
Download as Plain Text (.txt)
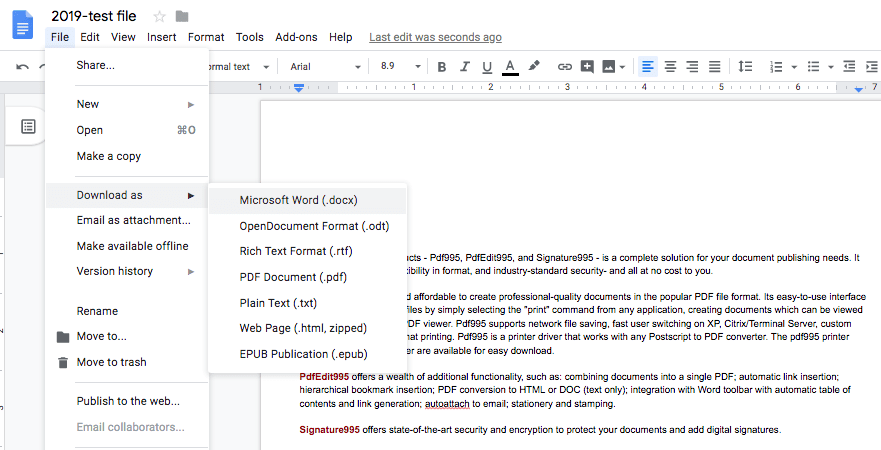point(307,303)
